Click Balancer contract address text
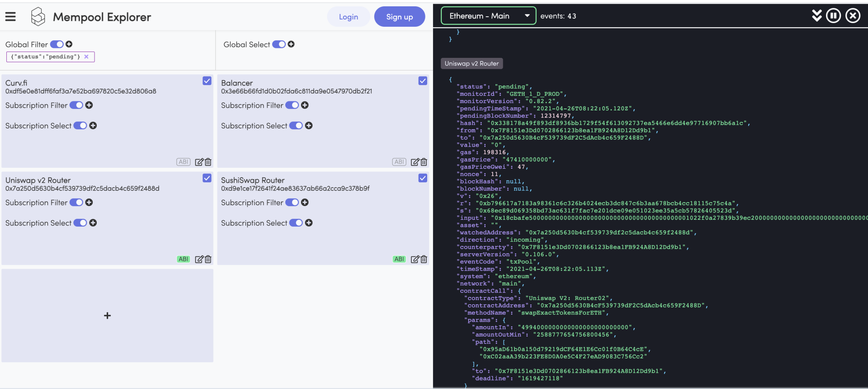Image resolution: width=868 pixels, height=389 pixels. [297, 91]
